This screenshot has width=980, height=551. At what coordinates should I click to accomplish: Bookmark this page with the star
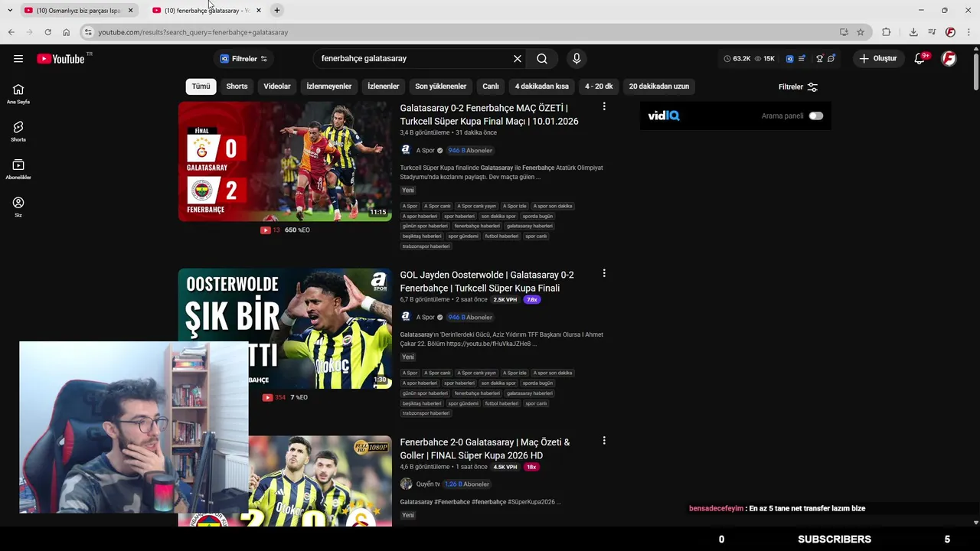click(x=861, y=32)
